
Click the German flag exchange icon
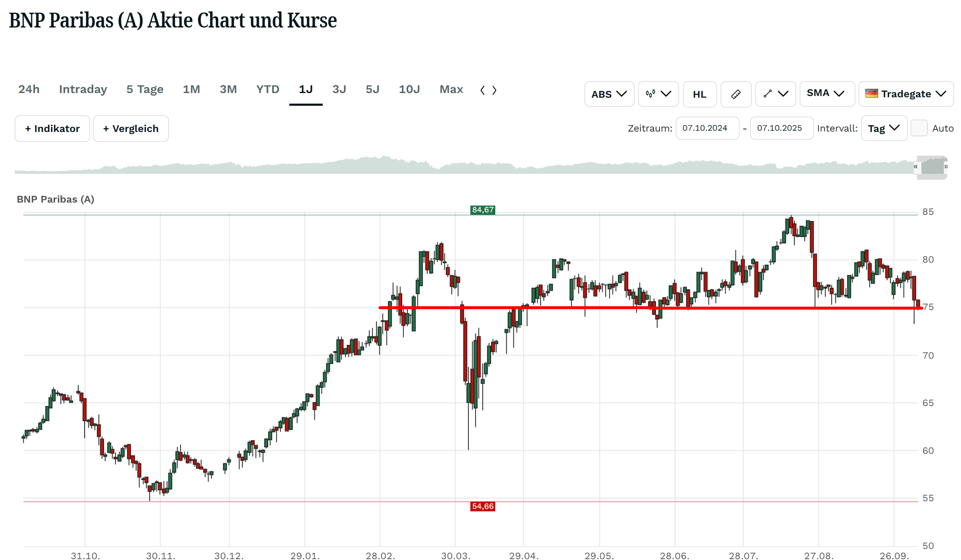click(871, 93)
